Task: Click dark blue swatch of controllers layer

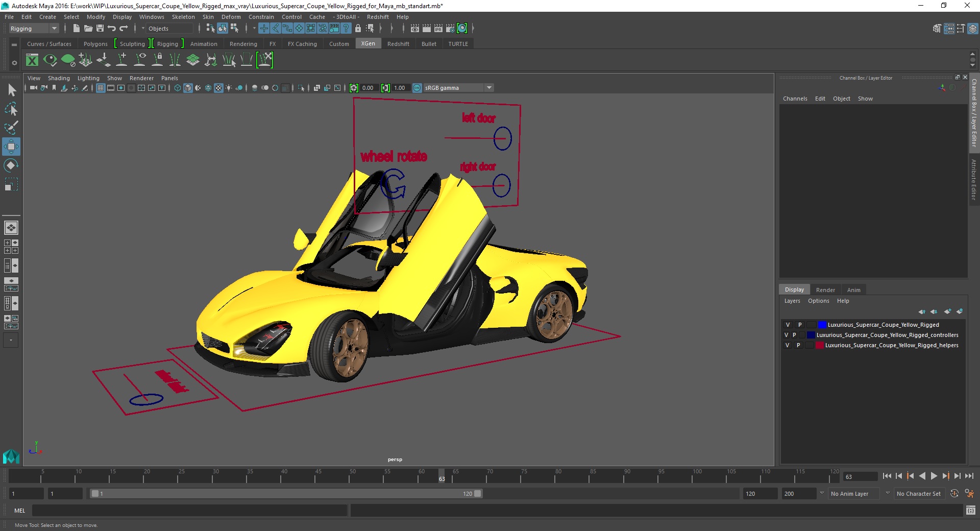Action: pyautogui.click(x=811, y=335)
